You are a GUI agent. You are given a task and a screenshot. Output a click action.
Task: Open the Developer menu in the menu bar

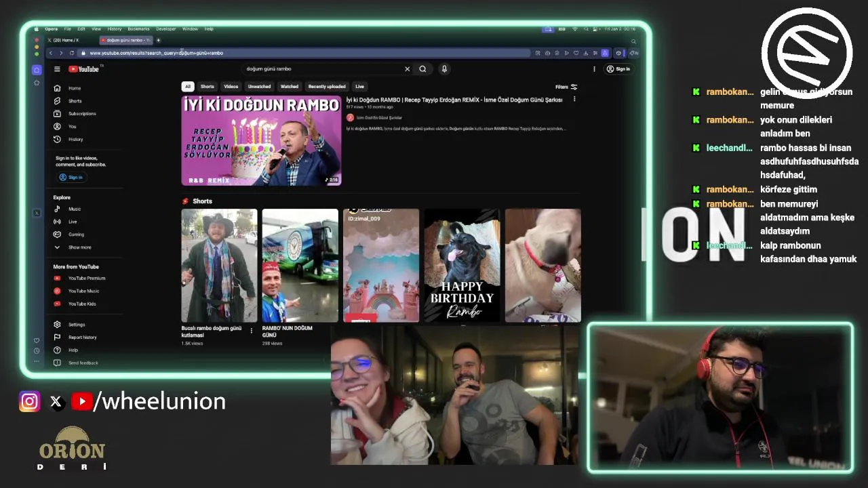click(166, 29)
